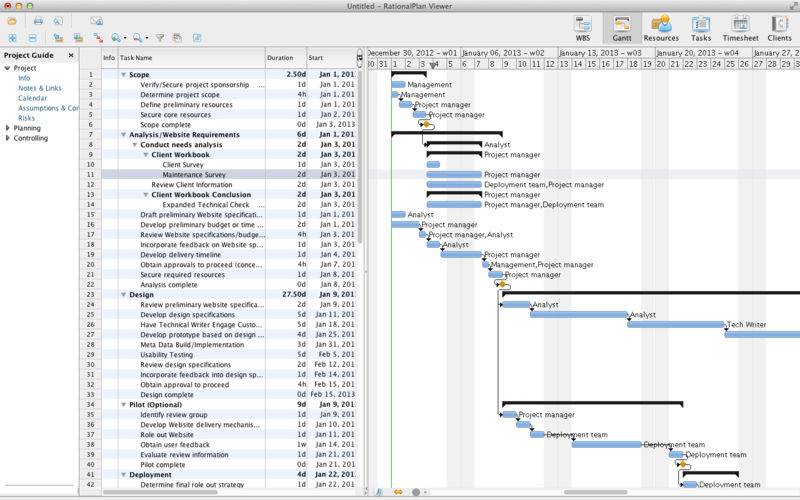800x500 pixels.
Task: Open the Risks link in Project Guide
Action: coord(27,118)
